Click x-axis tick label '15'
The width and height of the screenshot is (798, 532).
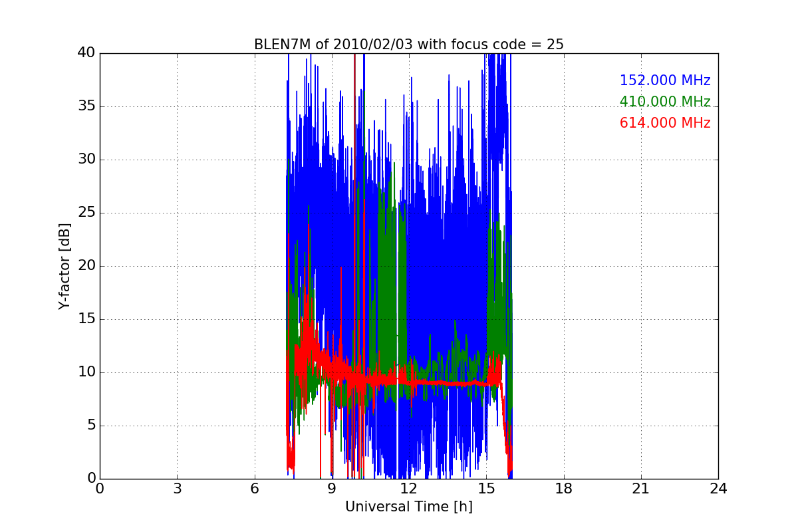pos(486,489)
